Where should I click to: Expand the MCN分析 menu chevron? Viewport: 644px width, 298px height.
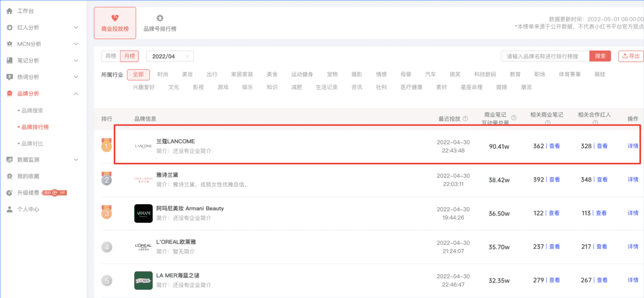[x=76, y=44]
